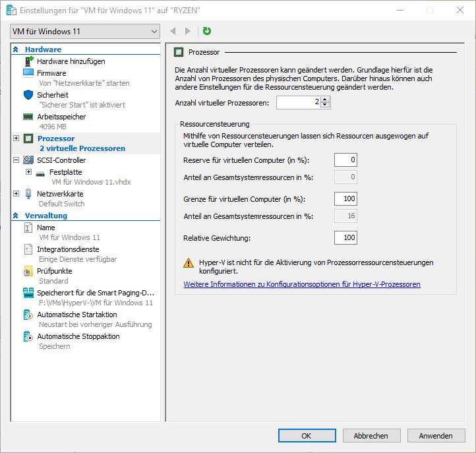Click the green refresh icon in toolbar

[x=207, y=31]
